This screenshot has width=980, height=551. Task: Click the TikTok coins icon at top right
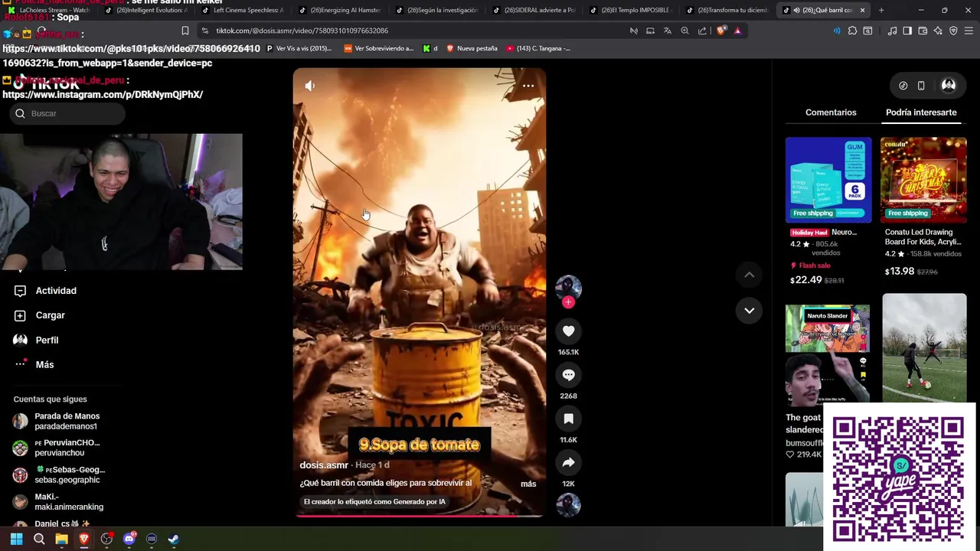click(x=903, y=86)
